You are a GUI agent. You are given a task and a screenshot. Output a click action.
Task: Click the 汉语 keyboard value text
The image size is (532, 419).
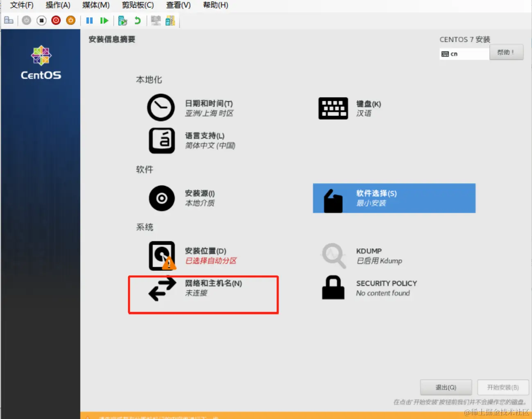pos(364,113)
